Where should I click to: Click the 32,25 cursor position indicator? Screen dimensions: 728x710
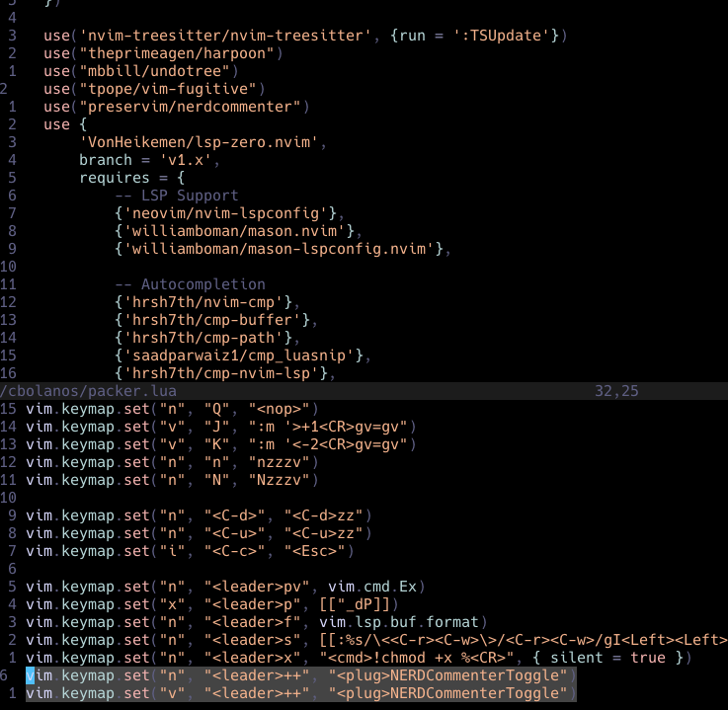[616, 391]
